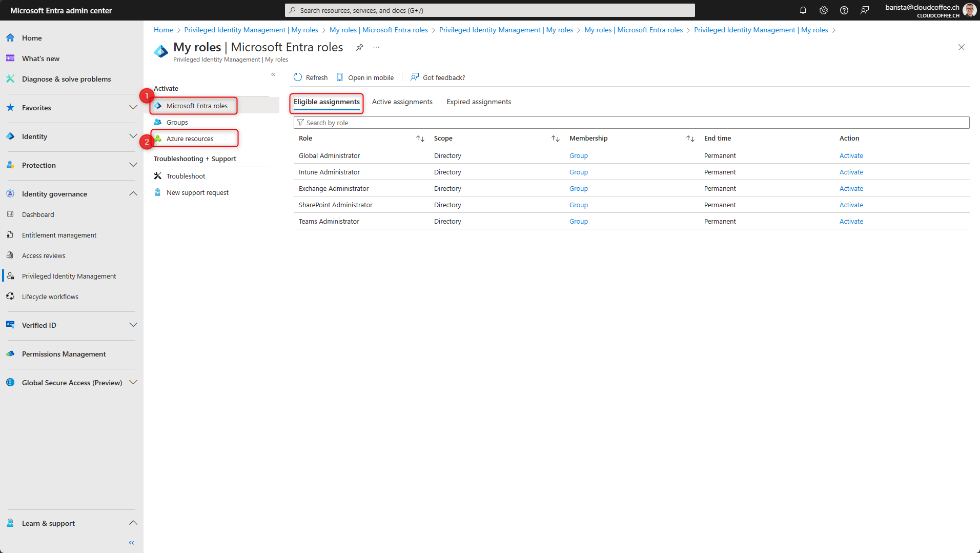Open Group link for Exchange Administrator
The width and height of the screenshot is (980, 553).
click(578, 188)
